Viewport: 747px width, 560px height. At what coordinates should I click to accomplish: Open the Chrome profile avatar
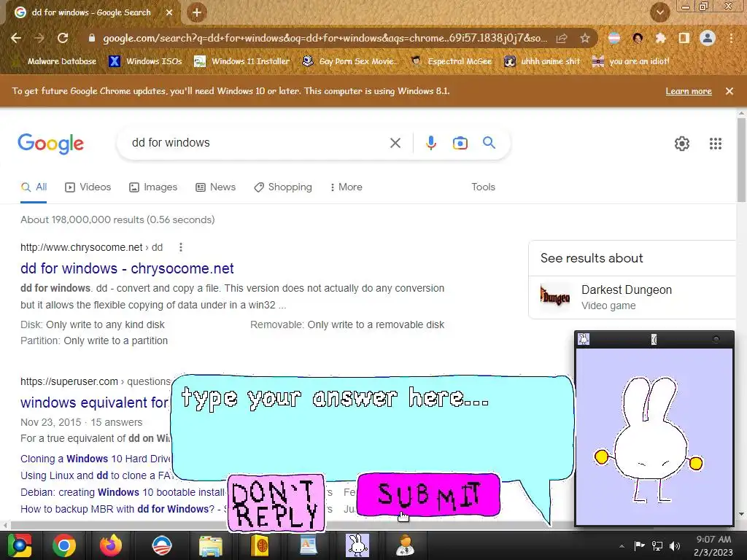[708, 38]
